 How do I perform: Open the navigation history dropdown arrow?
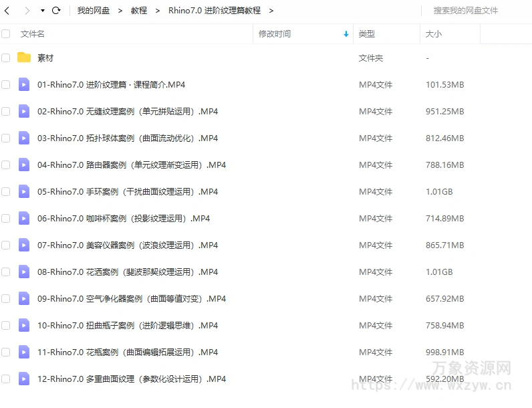[x=43, y=11]
